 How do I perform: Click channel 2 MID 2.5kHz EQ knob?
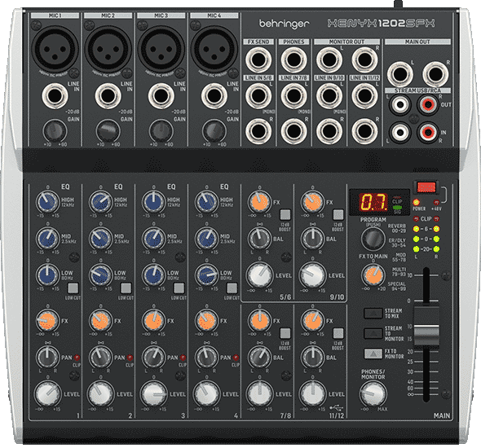[100, 239]
